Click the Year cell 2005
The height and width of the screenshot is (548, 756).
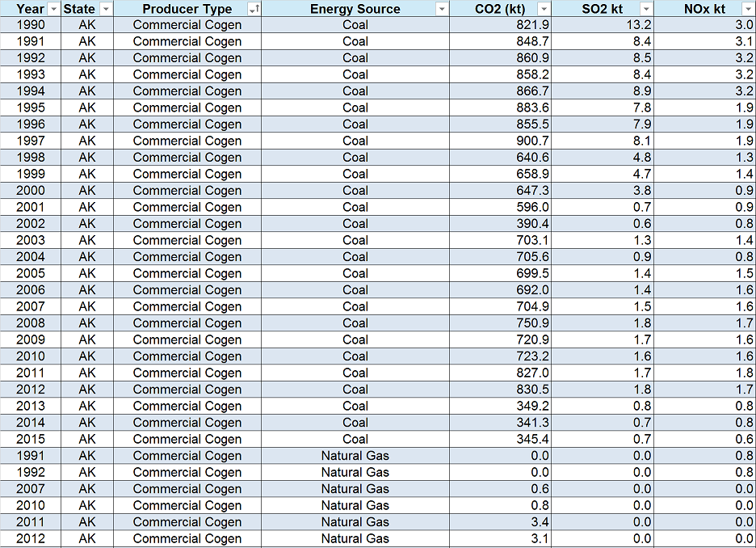click(31, 273)
